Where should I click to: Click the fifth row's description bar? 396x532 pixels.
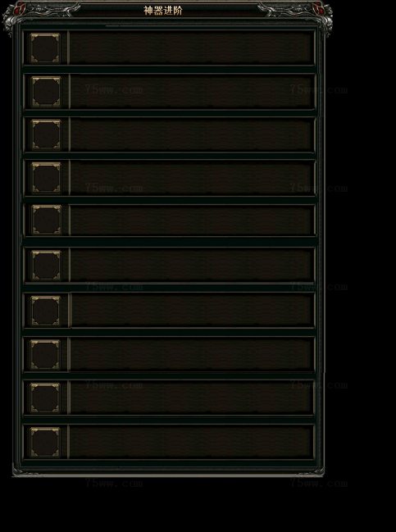(x=192, y=221)
